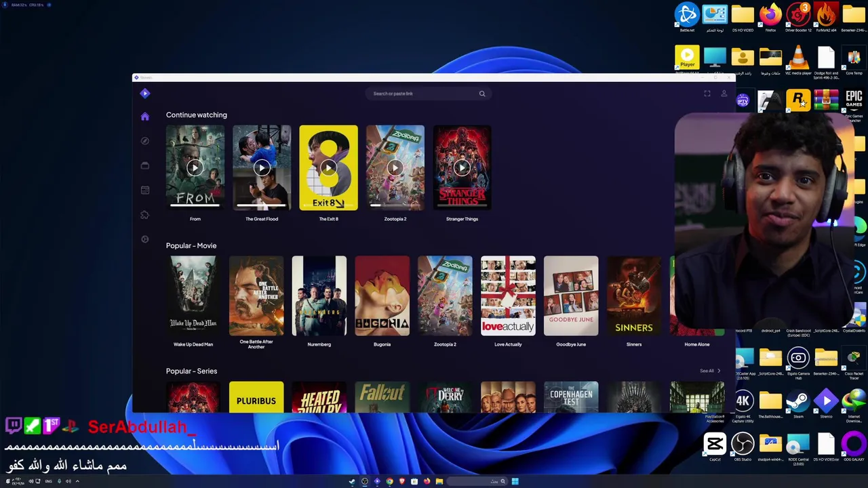The image size is (868, 488).
Task: Open the Library icon in Stremio sidebar
Action: point(144,165)
